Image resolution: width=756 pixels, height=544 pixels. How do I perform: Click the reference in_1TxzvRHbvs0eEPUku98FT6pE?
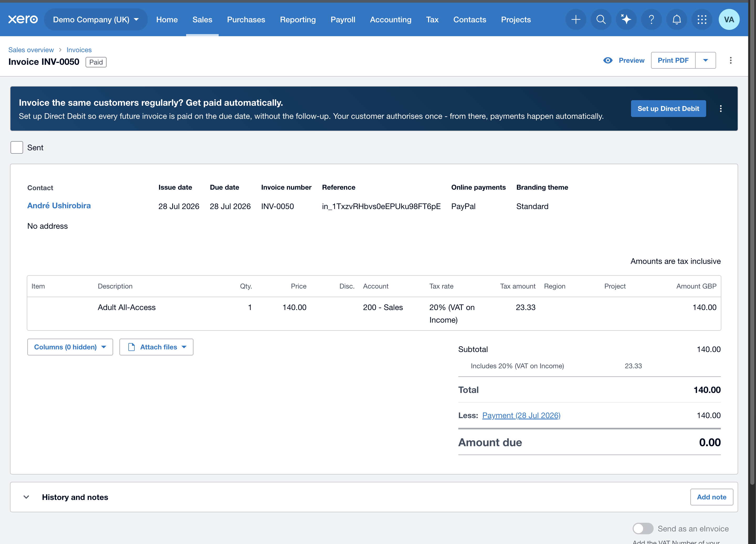pyautogui.click(x=381, y=206)
